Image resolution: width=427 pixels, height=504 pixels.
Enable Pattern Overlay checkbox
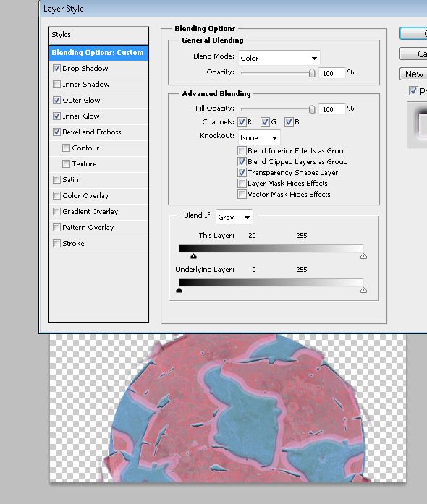point(56,228)
